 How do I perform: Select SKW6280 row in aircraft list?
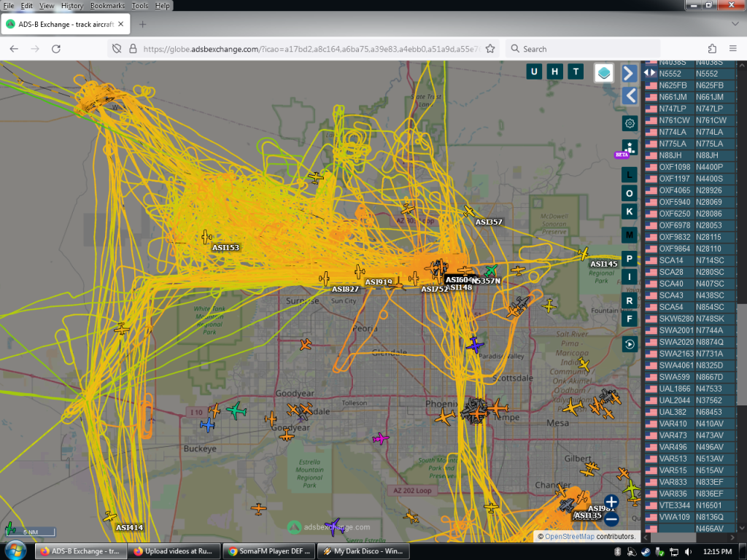click(690, 319)
